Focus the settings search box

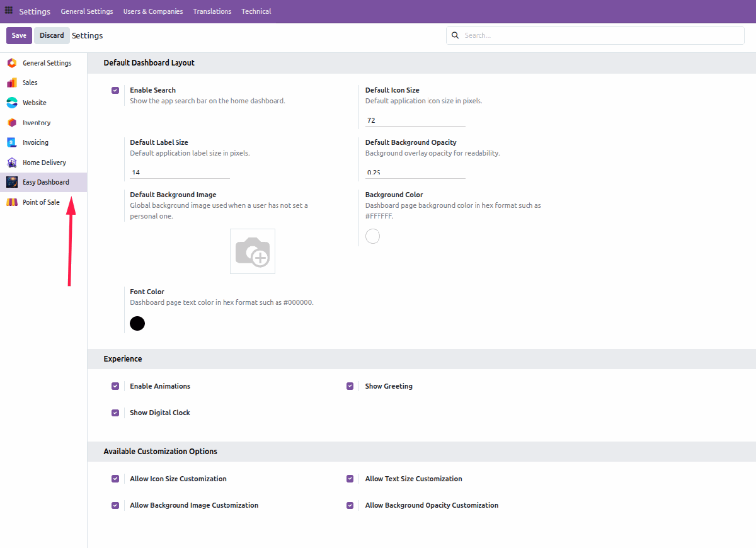click(595, 35)
